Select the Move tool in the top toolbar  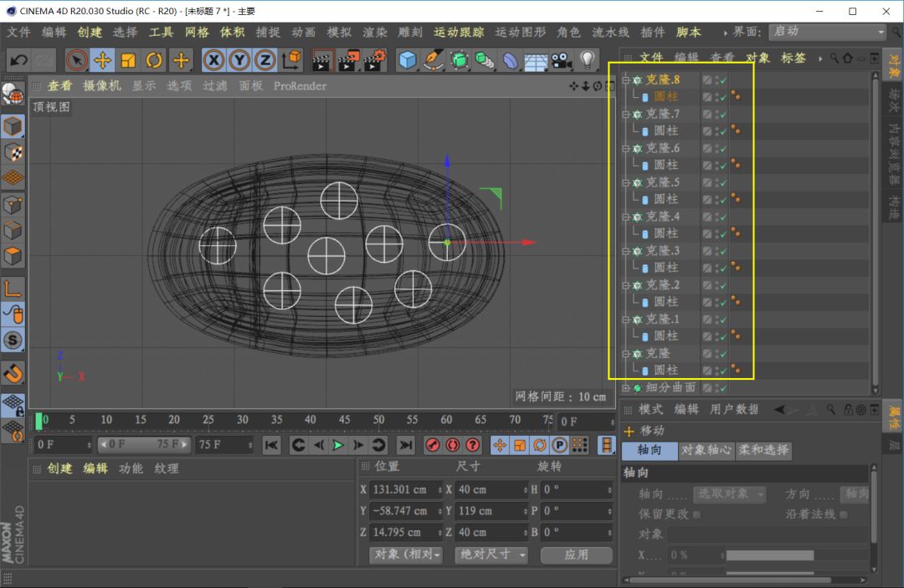(102, 60)
